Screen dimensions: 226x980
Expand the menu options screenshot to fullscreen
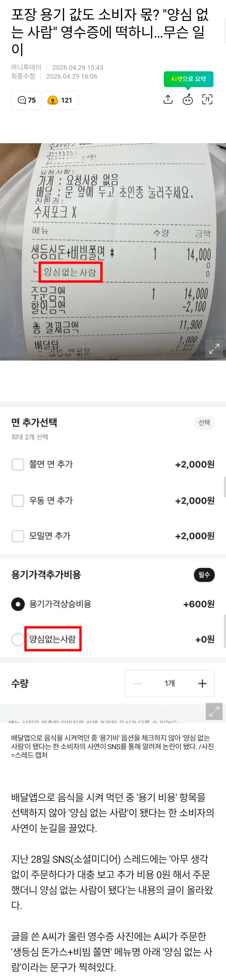[x=214, y=711]
